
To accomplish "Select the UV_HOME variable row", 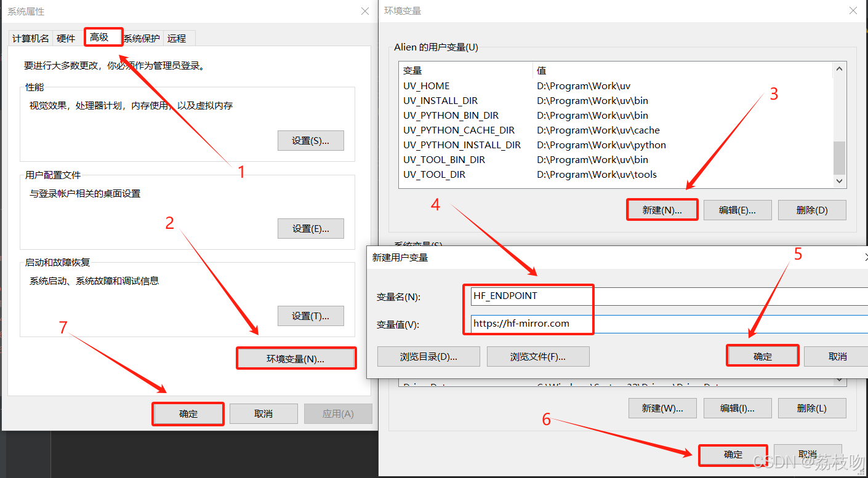I will [616, 86].
